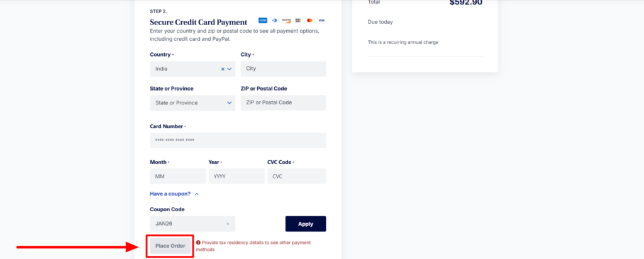Viewport: 644px width, 259px height.
Task: Click the Visa card icon
Action: (321, 21)
